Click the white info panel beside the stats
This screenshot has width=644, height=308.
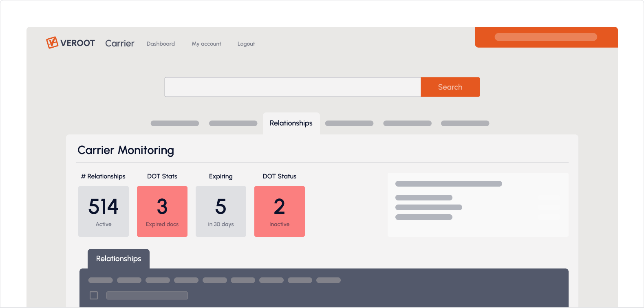click(478, 205)
